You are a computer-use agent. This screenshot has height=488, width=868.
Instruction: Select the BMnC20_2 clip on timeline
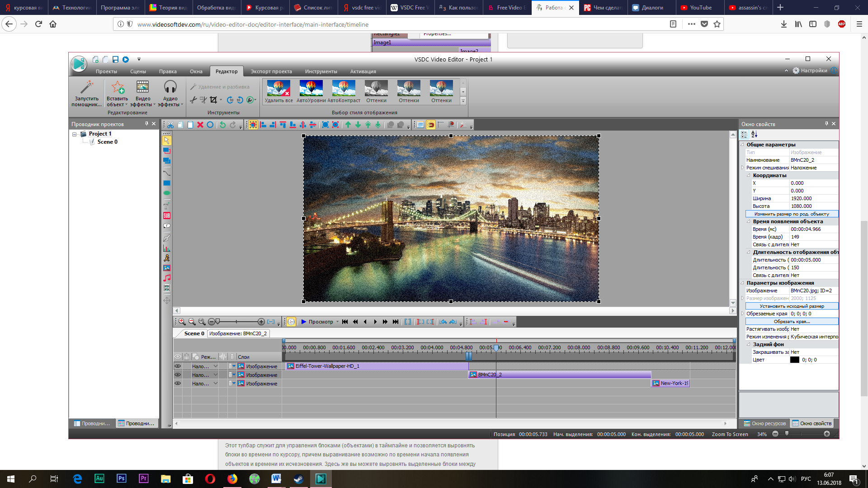click(560, 375)
